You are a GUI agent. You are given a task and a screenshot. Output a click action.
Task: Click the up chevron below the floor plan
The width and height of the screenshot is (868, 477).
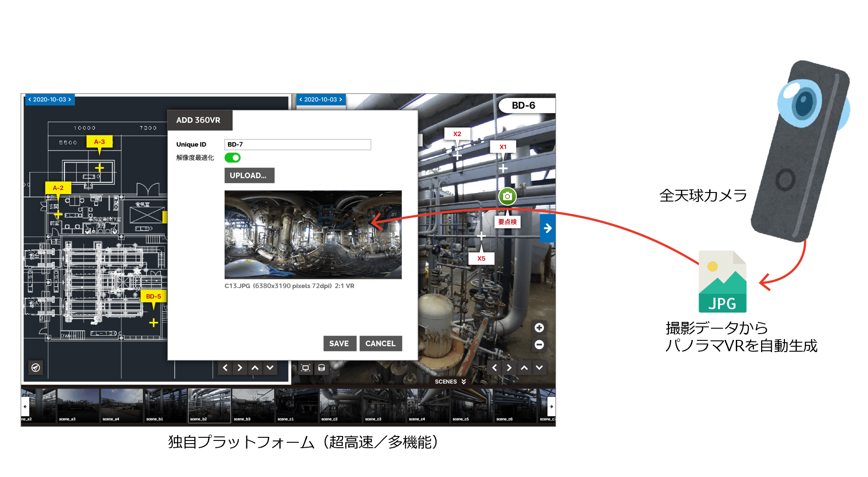254,368
